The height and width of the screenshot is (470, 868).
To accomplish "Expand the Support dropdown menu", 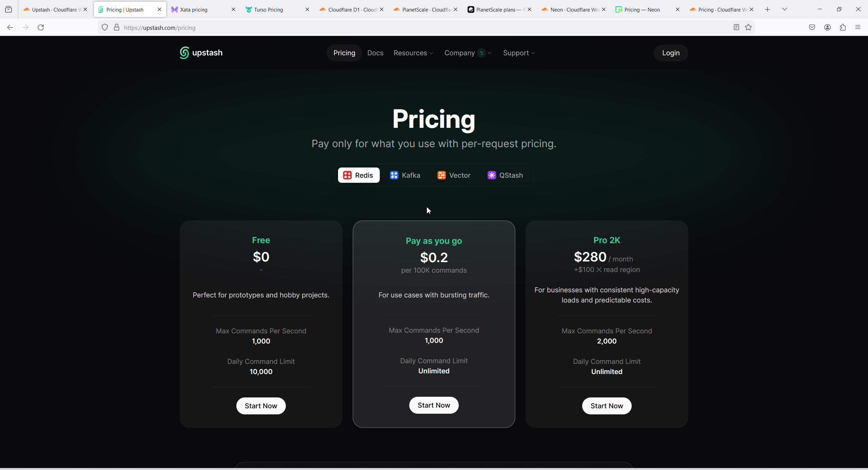I will pyautogui.click(x=519, y=53).
